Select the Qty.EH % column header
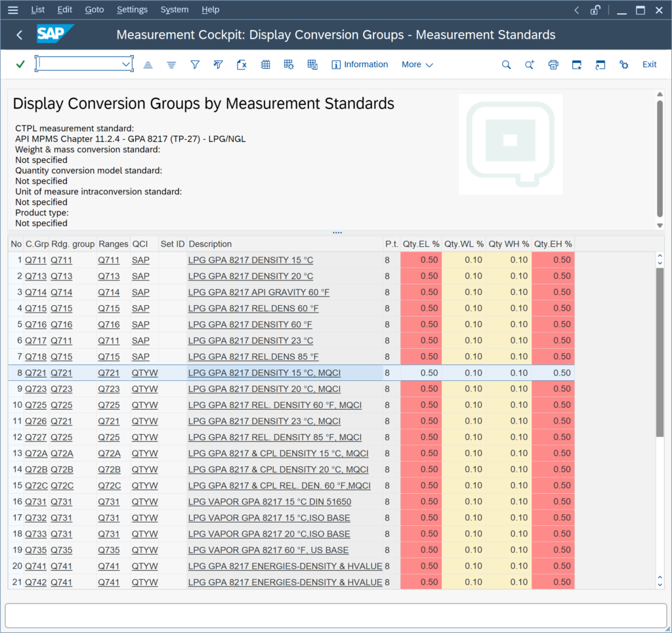672x633 pixels. click(x=553, y=244)
